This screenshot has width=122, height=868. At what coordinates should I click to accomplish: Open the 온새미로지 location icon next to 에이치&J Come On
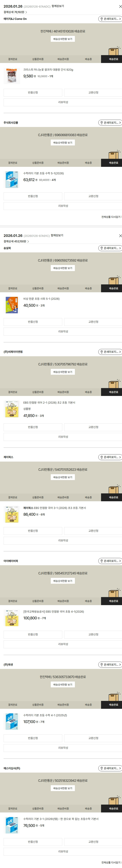coord(101,19)
